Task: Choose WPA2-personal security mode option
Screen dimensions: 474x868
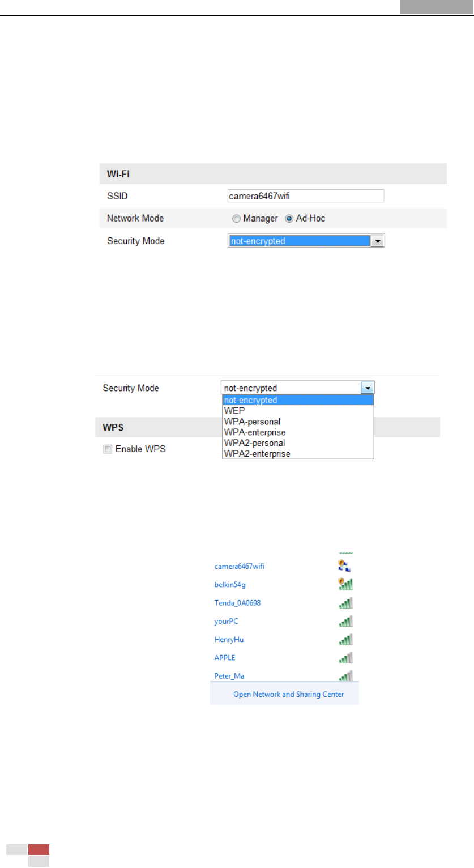Action: point(298,443)
